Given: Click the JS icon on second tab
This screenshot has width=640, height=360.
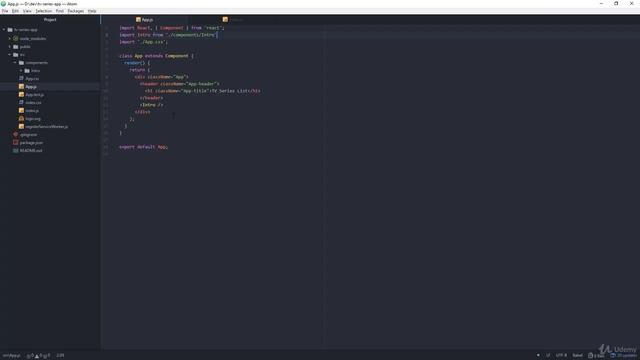Looking at the screenshot, I should click(x=225, y=20).
